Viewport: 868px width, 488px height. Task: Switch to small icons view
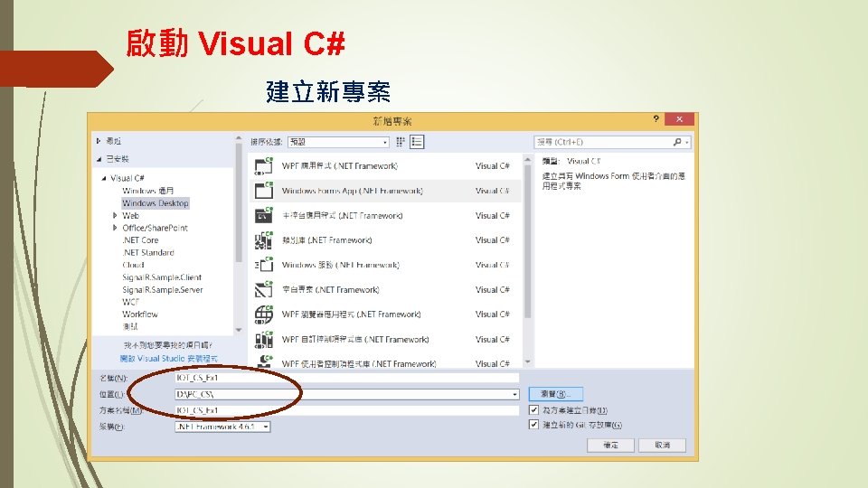[x=401, y=142]
